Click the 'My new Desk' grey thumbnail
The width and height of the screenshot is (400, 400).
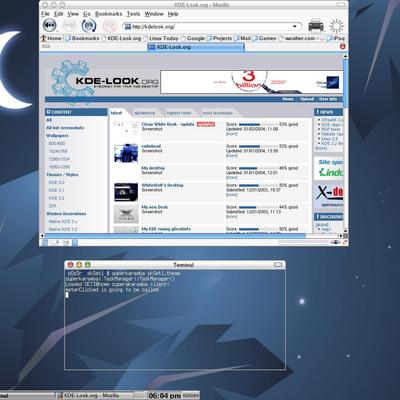[126, 214]
